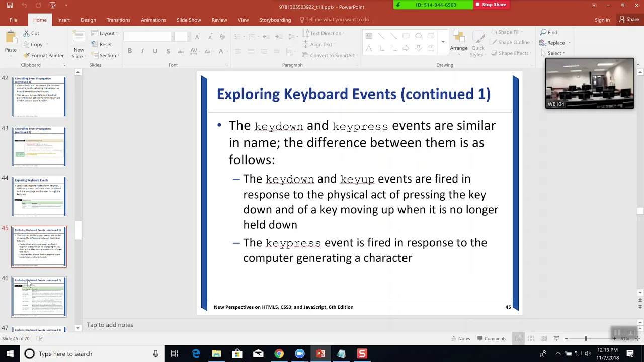Screen dimensions: 644x362
Task: Toggle Notes pane in status bar
Action: point(460,338)
